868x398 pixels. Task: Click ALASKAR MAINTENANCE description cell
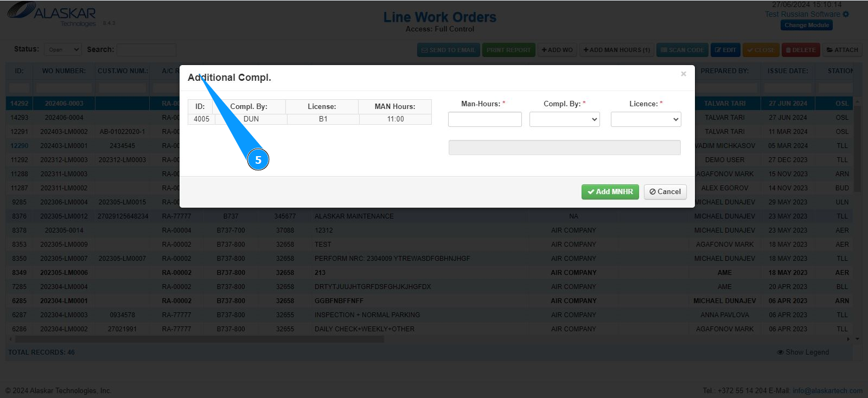coord(354,216)
